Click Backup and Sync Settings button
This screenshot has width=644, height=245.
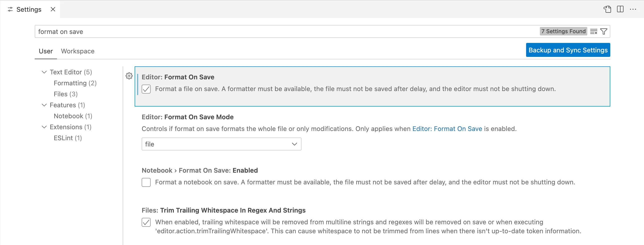[x=568, y=50]
